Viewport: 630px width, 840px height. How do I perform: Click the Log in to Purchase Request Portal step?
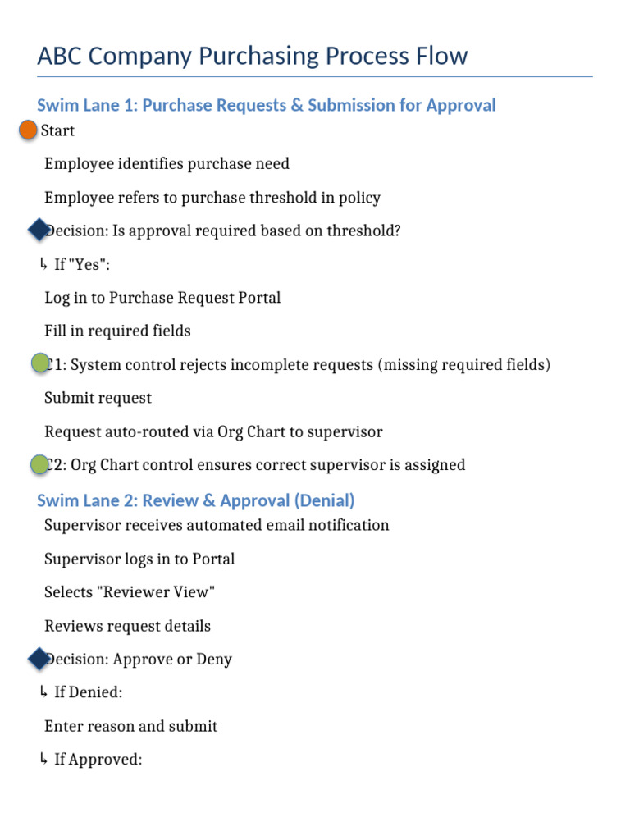pos(162,298)
